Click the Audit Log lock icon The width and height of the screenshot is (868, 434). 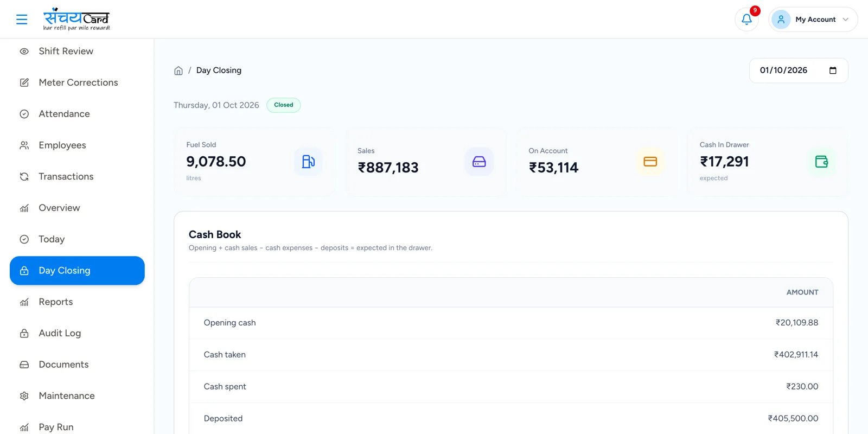pyautogui.click(x=24, y=333)
